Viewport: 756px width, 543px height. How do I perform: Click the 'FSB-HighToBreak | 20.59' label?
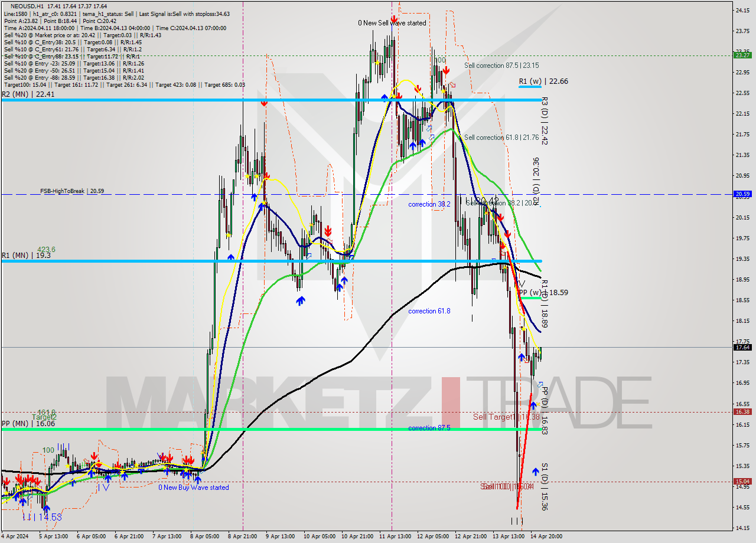click(72, 191)
